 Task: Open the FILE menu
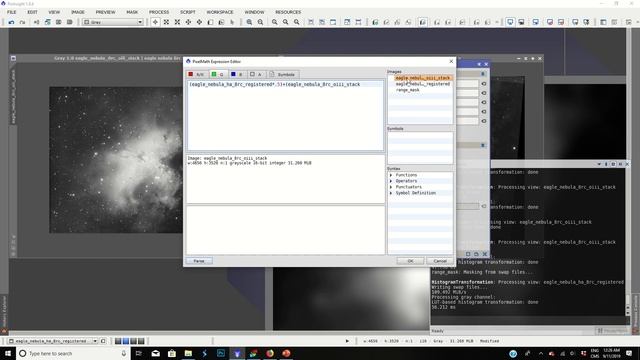click(11, 12)
